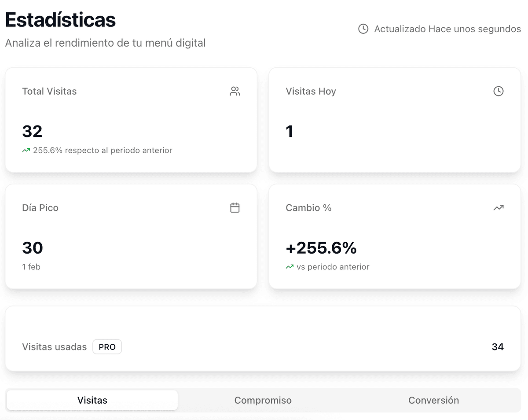This screenshot has height=420, width=528.
Task: Click the clock icon in Visitas Hoy
Action: click(x=498, y=91)
